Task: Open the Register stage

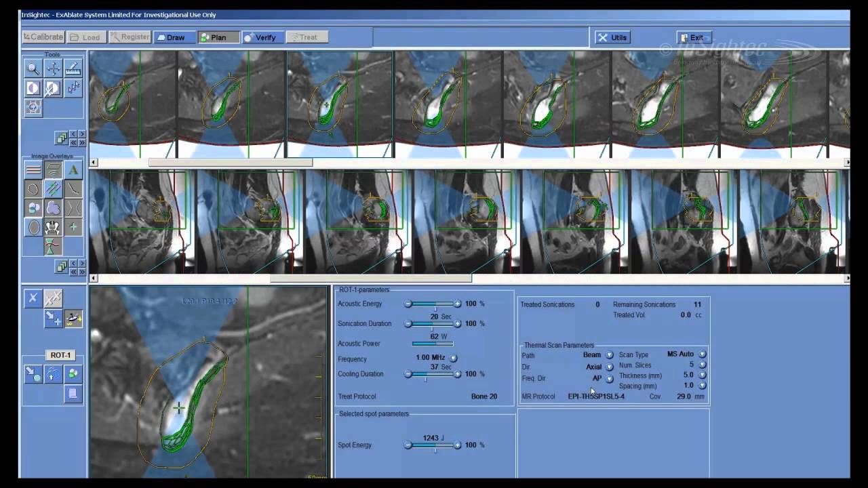Action: coord(130,37)
